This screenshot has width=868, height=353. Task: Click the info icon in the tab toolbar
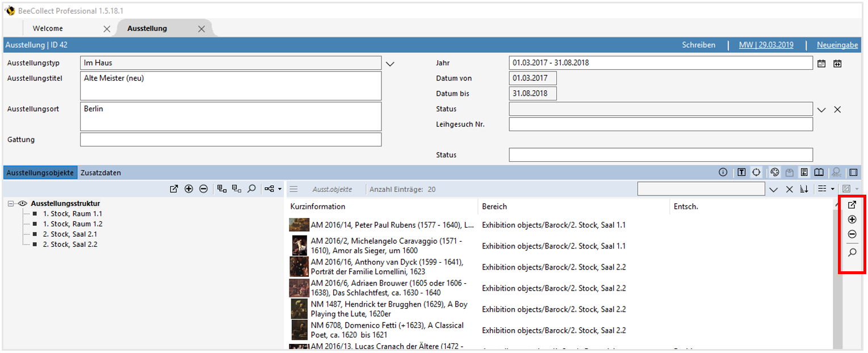click(x=723, y=173)
